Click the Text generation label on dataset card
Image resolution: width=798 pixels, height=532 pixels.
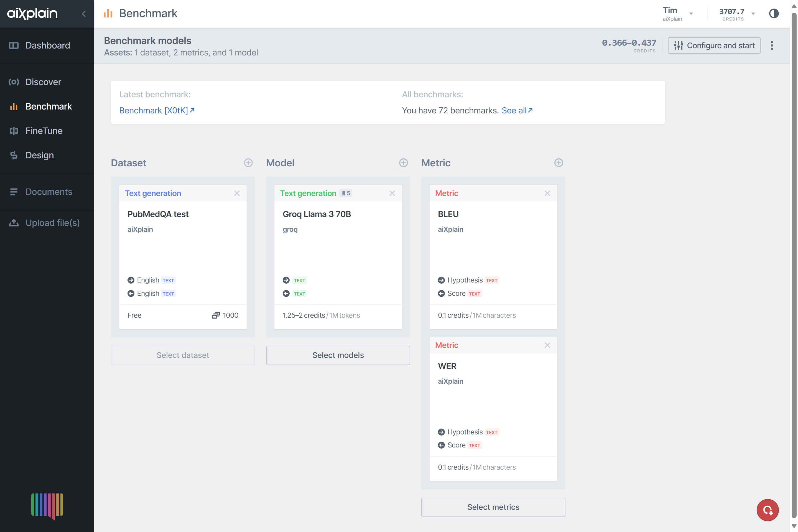coord(153,193)
